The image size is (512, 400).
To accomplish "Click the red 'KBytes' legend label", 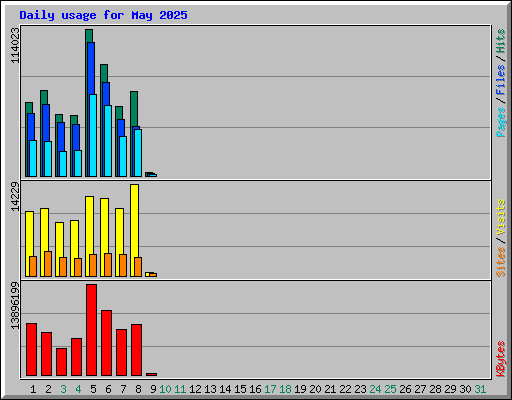I will (500, 359).
